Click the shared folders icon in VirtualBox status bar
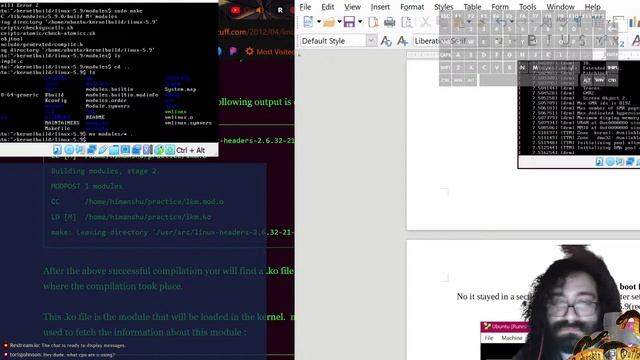Viewport: 640px width, 360px height. (x=114, y=150)
